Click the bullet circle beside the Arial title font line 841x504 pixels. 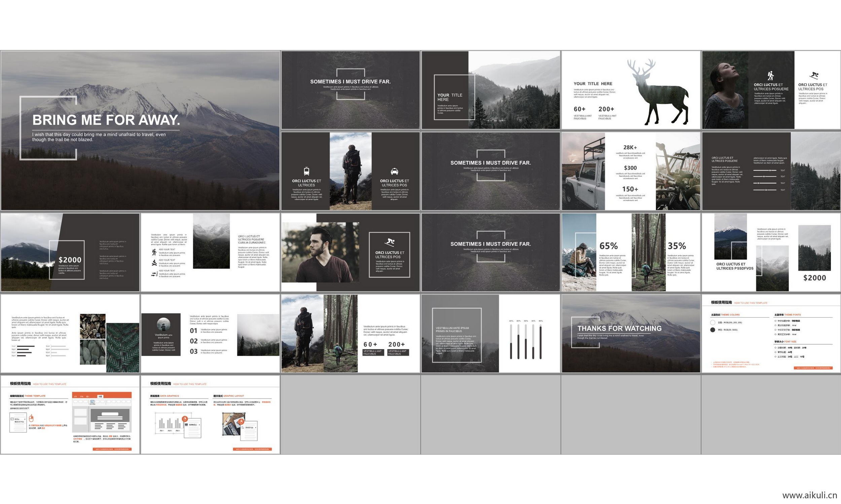(x=775, y=325)
